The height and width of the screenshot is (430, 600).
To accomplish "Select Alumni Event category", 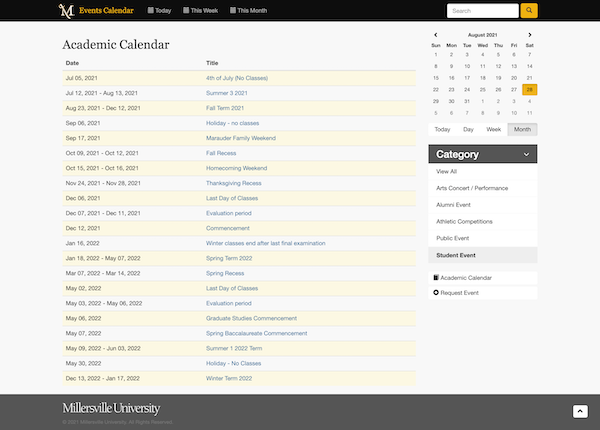I will click(483, 205).
